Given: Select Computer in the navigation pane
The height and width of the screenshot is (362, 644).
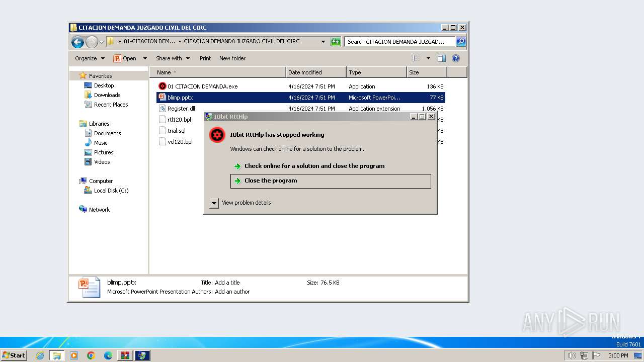Looking at the screenshot, I should (101, 181).
